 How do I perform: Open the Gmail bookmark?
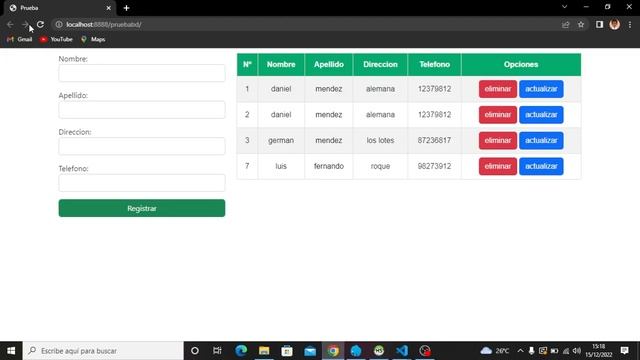tap(20, 39)
